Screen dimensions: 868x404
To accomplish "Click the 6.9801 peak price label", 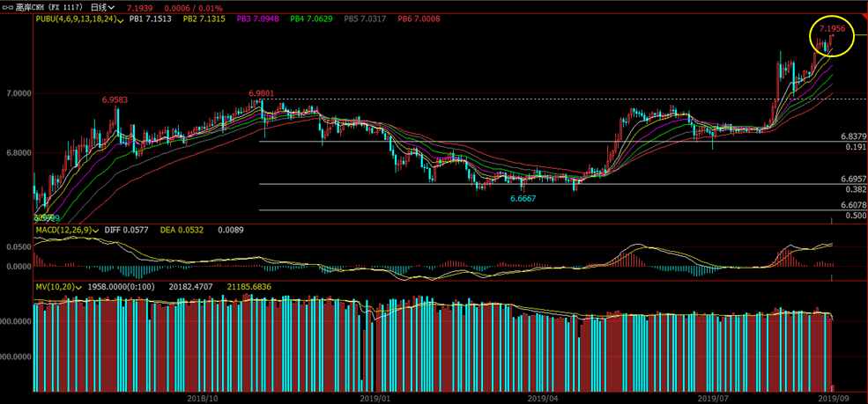I will click(x=261, y=92).
